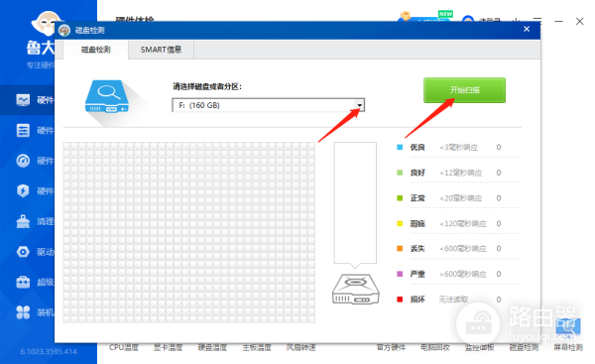Screen dimensions: 595x364
Task: Click the Lu Dashi avatar icon in dialog title bar
Action: [64, 31]
